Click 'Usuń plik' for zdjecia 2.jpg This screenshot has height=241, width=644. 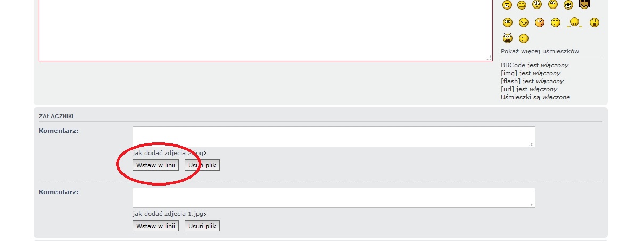[x=202, y=165]
